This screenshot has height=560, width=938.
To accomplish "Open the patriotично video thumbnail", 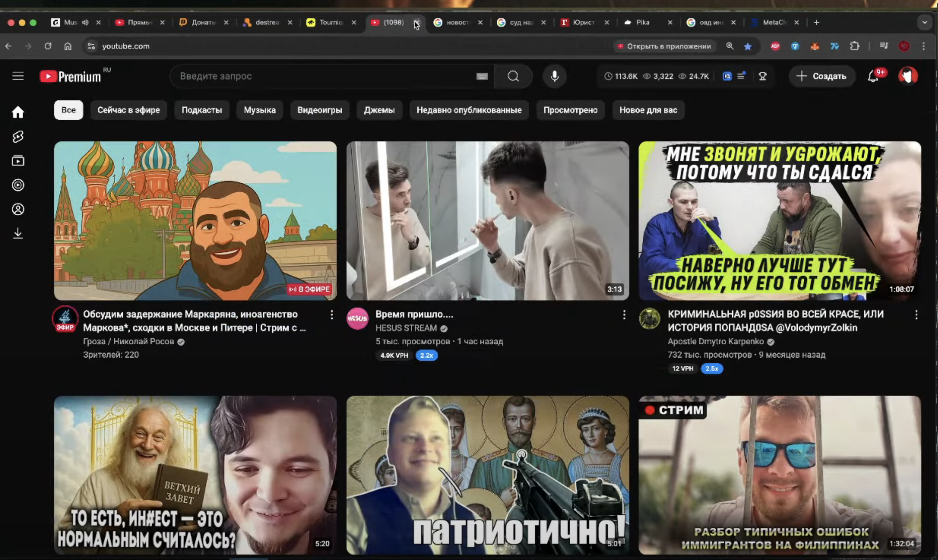I will point(487,475).
